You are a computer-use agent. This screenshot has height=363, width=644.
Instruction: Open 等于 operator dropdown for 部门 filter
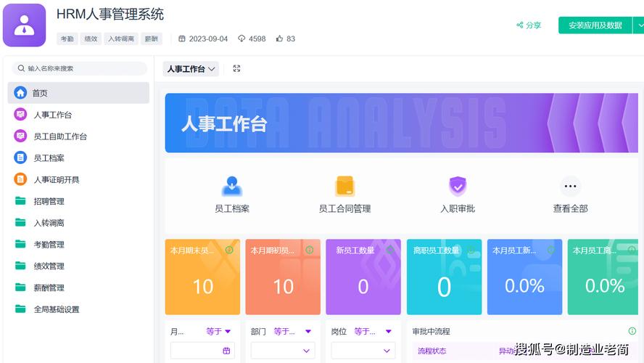pyautogui.click(x=292, y=331)
